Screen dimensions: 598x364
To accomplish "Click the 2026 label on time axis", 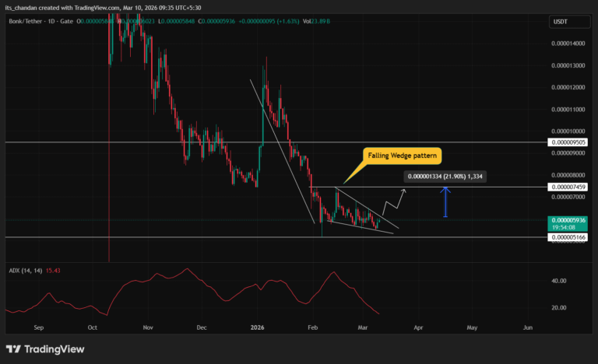I will click(x=258, y=327).
